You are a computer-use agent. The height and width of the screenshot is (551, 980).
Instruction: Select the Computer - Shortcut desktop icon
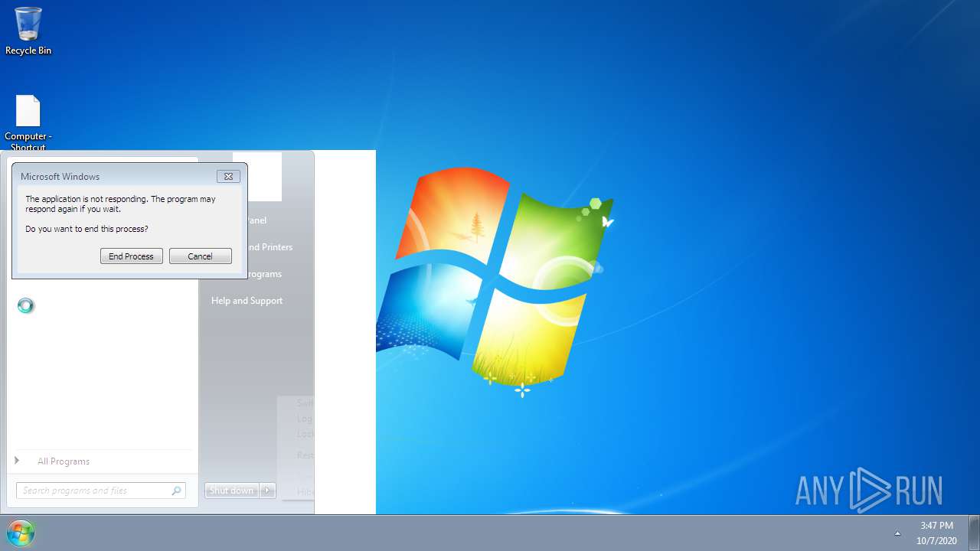tap(28, 122)
